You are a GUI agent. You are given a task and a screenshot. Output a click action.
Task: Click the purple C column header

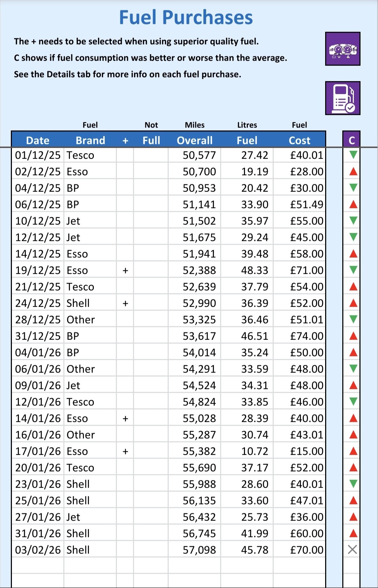[352, 140]
